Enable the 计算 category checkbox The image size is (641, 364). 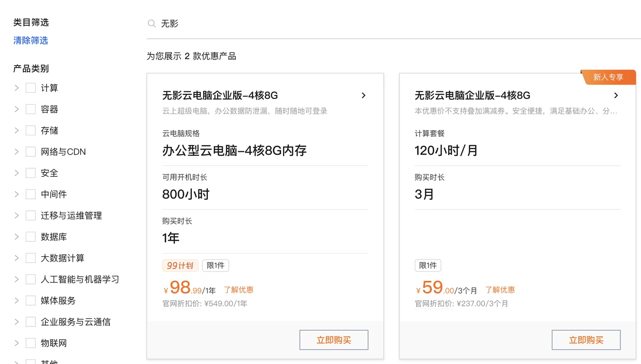coord(30,87)
